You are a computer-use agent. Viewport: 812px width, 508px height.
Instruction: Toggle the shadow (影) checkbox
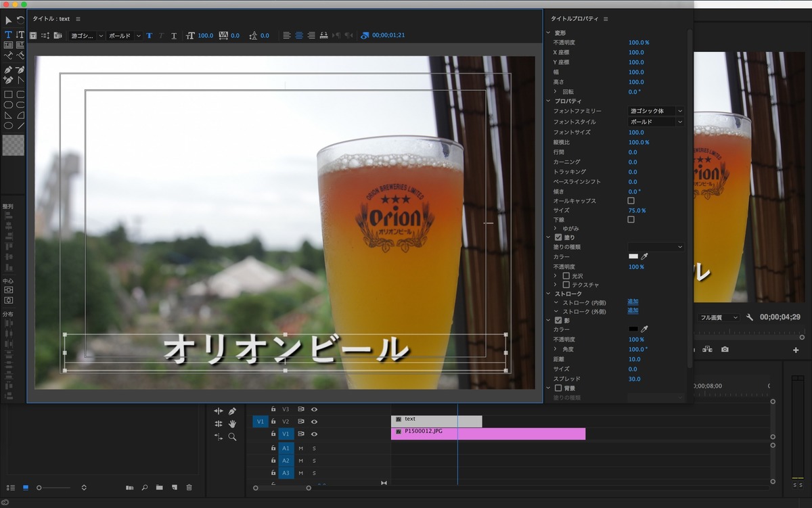(558, 320)
